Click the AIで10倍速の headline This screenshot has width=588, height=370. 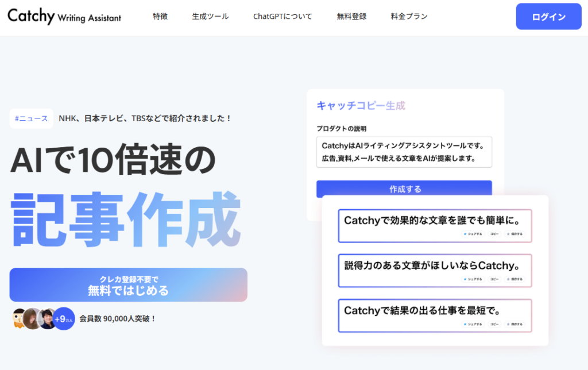tap(113, 160)
